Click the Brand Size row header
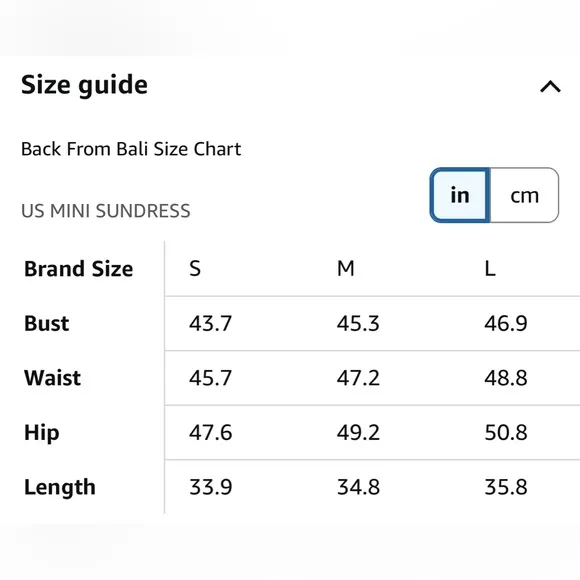The width and height of the screenshot is (580, 580). 78,269
